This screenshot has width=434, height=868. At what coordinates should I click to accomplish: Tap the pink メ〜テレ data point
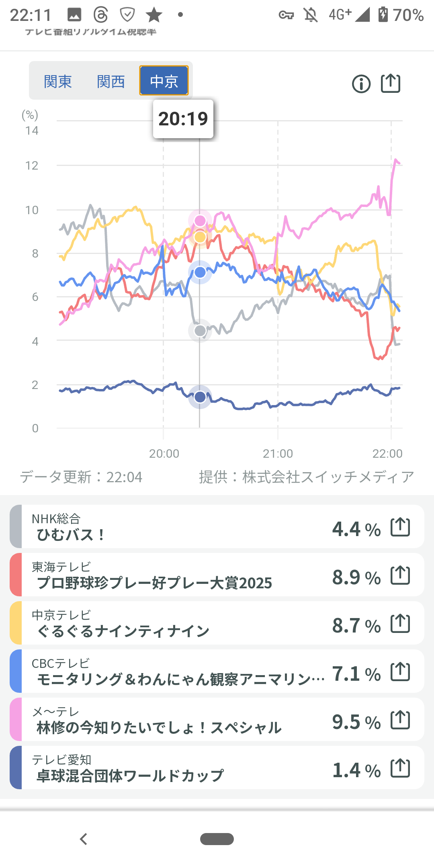click(200, 221)
